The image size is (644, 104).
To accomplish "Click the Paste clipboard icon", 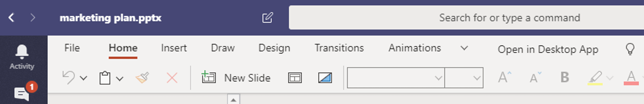I will [x=105, y=78].
